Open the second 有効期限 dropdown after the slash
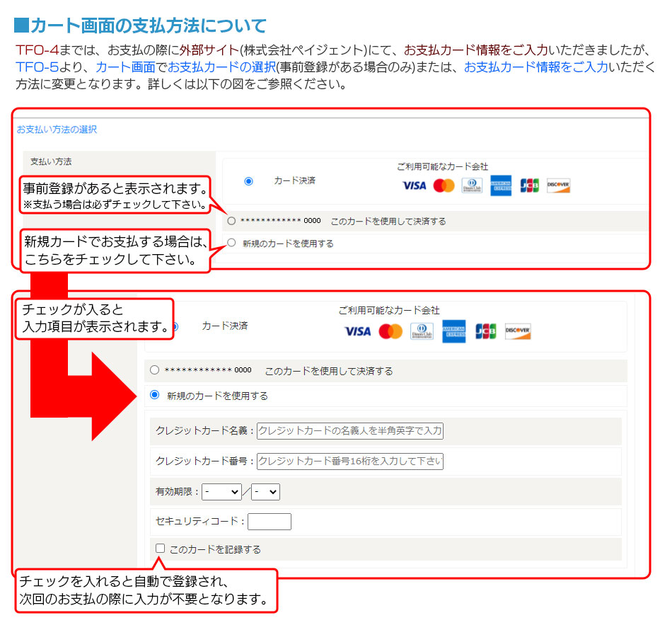This screenshot has width=672, height=642. click(266, 491)
